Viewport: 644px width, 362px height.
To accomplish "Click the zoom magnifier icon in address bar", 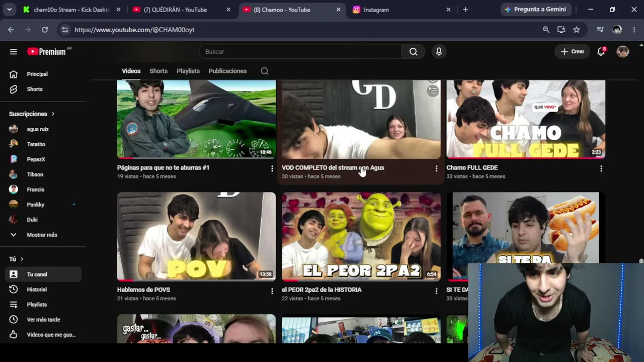I will tap(546, 30).
